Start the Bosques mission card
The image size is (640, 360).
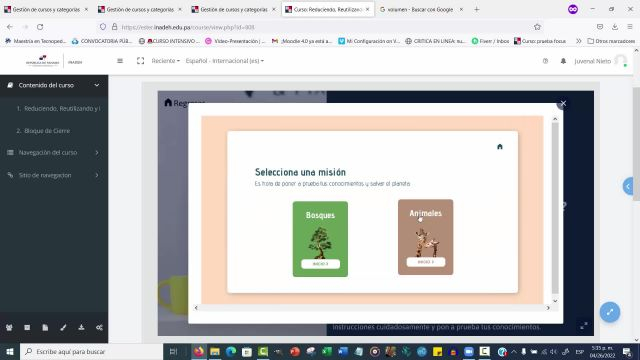pos(320,239)
